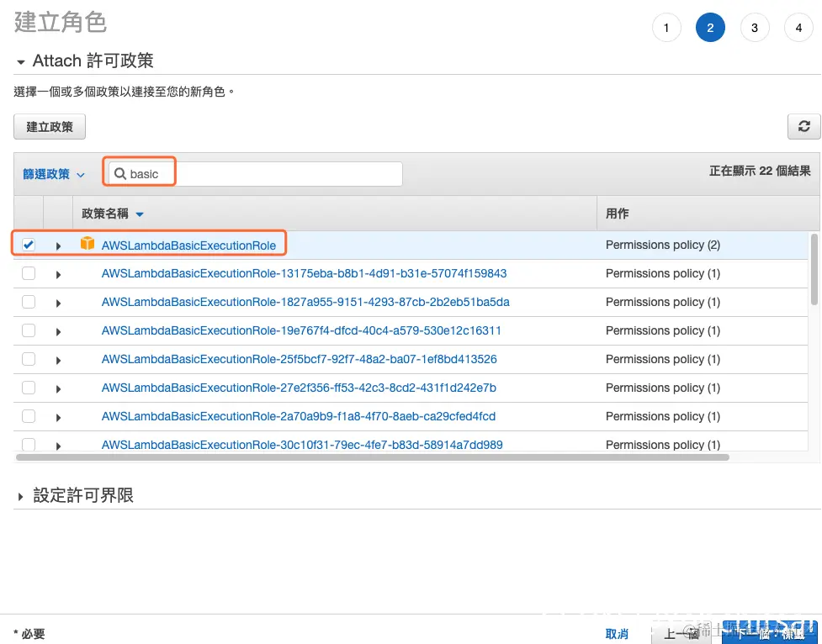Image resolution: width=822 pixels, height=644 pixels.
Task: Expand row for policy ending 431f1d242e7b
Action: [x=58, y=388]
